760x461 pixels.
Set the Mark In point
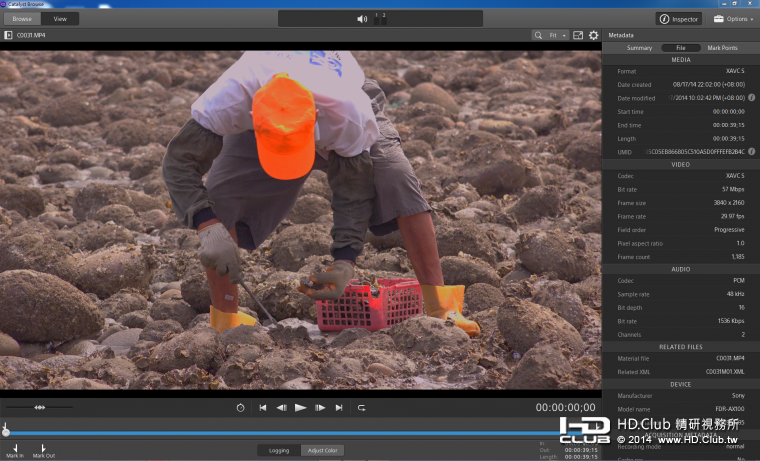[x=15, y=451]
